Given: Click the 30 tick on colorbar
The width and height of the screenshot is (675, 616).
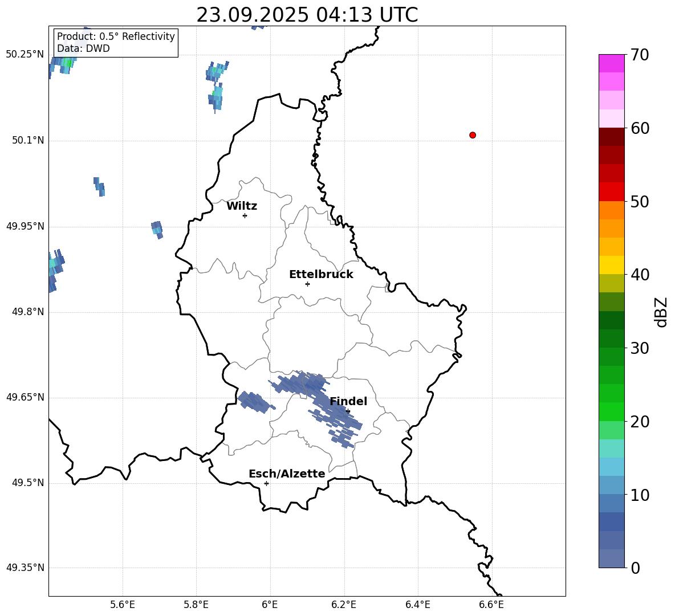Looking at the screenshot, I should click(640, 348).
